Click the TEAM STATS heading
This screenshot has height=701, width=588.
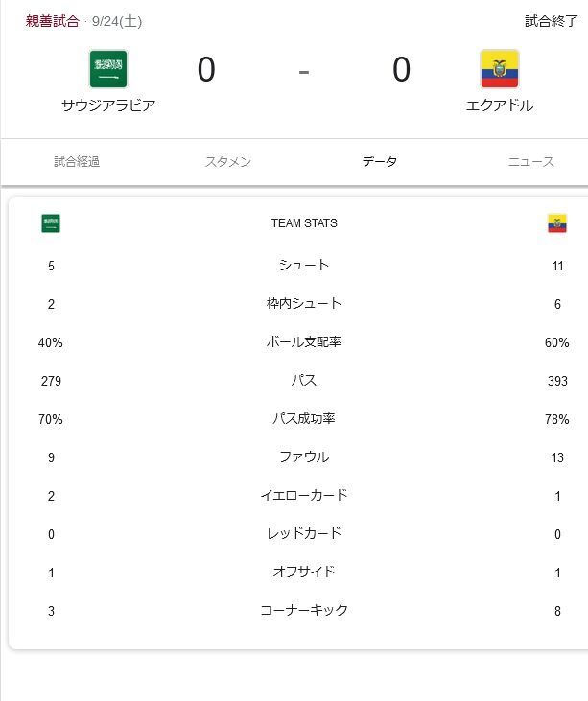304,223
